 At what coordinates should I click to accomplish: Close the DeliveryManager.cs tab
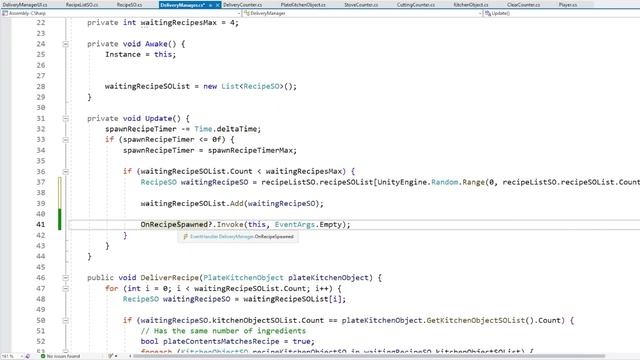(218, 5)
